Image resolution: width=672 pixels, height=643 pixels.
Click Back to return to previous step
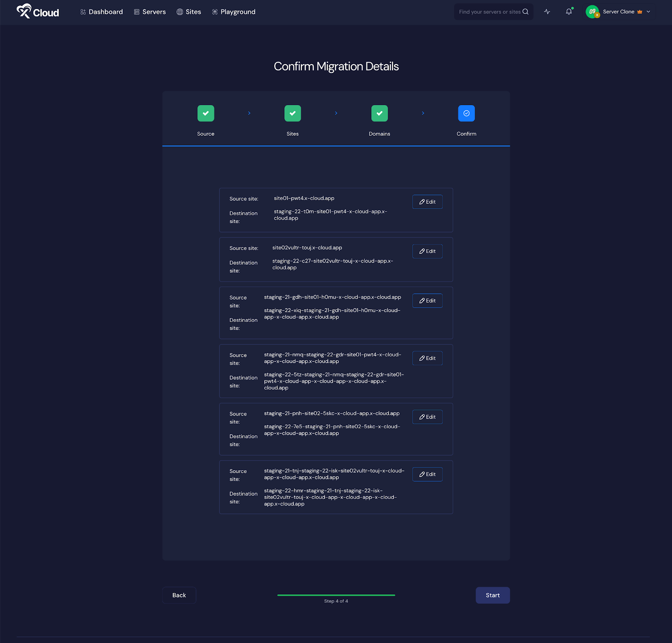click(179, 595)
